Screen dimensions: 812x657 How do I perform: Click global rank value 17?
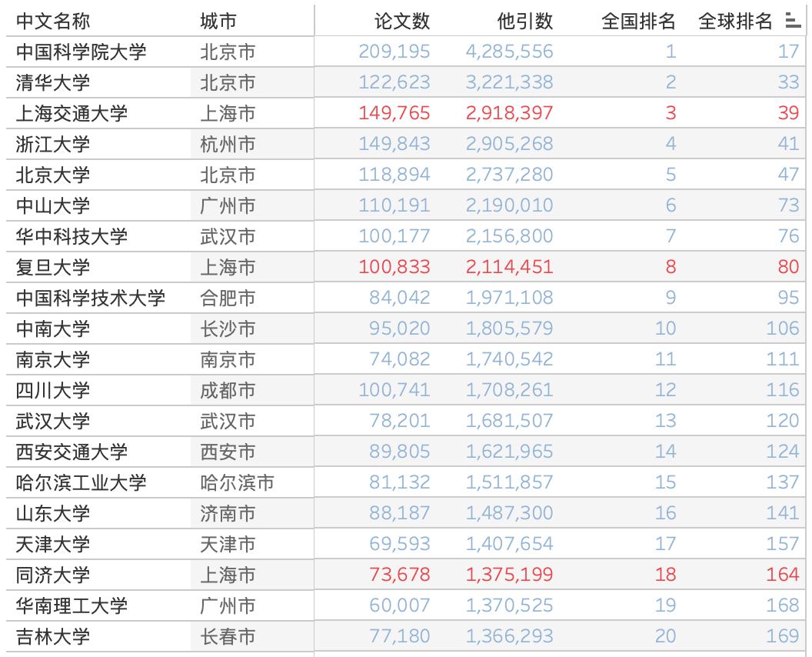(788, 52)
